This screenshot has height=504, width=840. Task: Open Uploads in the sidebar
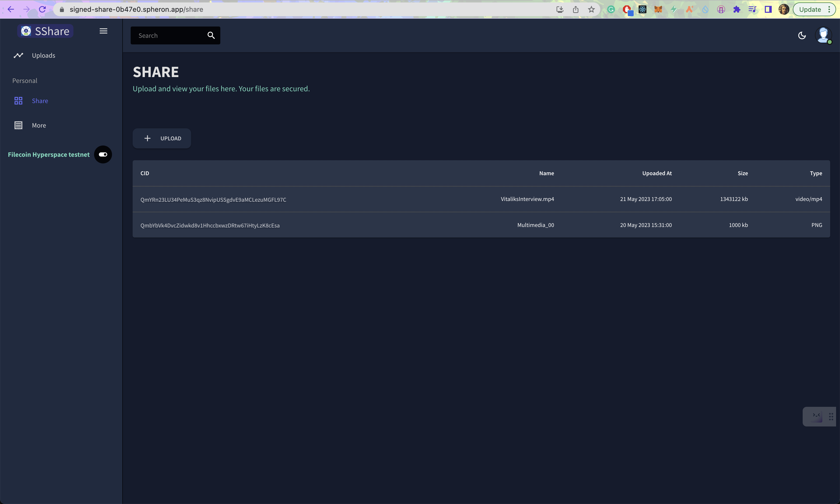click(x=43, y=55)
